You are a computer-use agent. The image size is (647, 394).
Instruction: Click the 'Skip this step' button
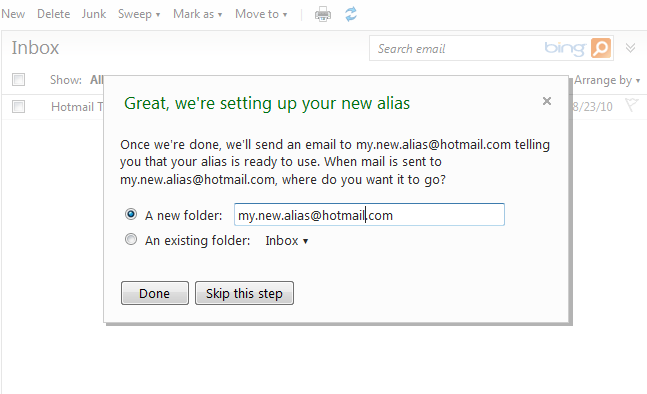pyautogui.click(x=244, y=293)
